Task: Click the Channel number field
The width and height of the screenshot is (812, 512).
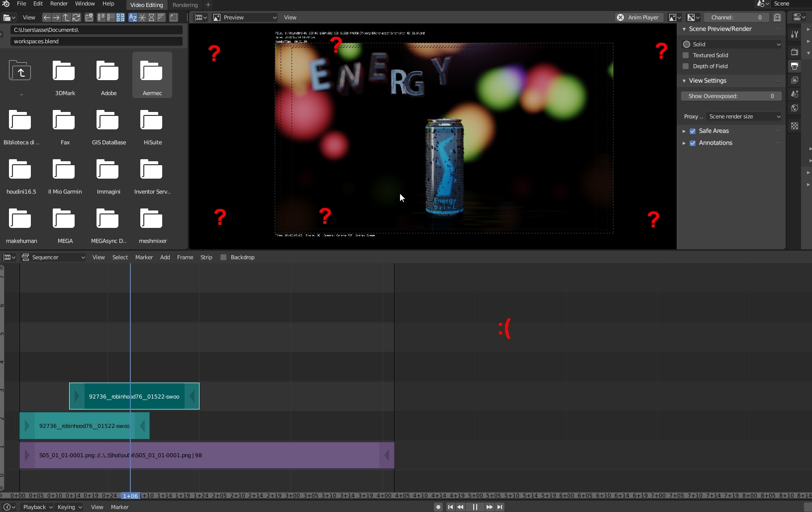Action: (736, 17)
